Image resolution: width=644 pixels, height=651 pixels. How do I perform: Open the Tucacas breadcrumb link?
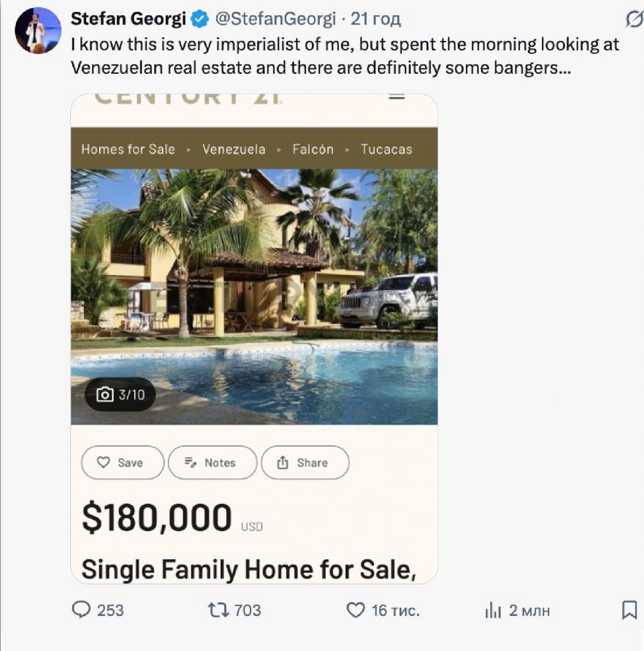click(386, 149)
